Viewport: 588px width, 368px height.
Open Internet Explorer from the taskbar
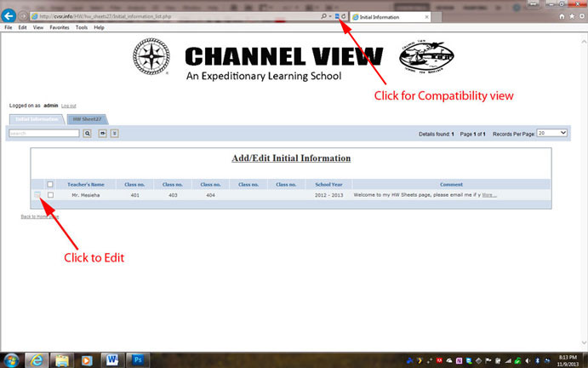tap(37, 359)
